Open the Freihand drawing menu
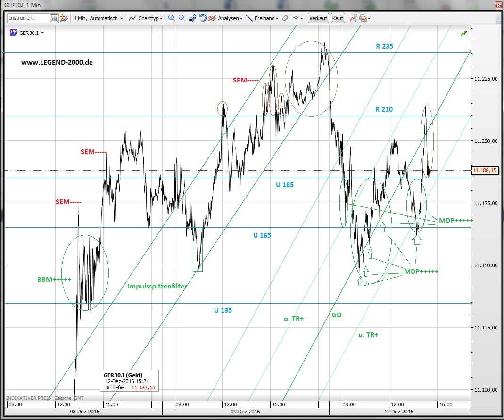 pyautogui.click(x=262, y=18)
